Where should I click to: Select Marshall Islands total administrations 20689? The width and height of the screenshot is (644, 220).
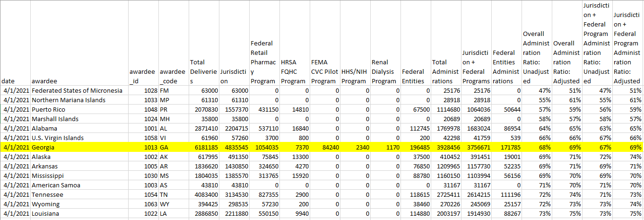tap(445, 119)
